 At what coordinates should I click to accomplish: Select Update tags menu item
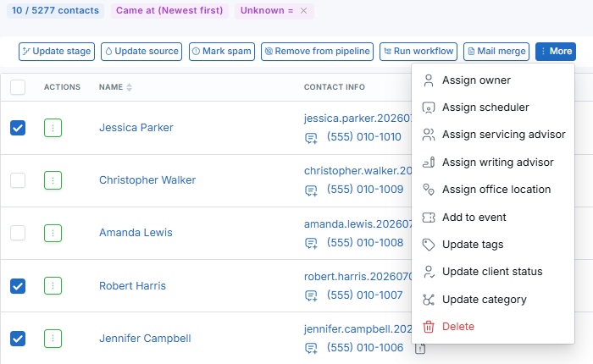tap(493, 245)
